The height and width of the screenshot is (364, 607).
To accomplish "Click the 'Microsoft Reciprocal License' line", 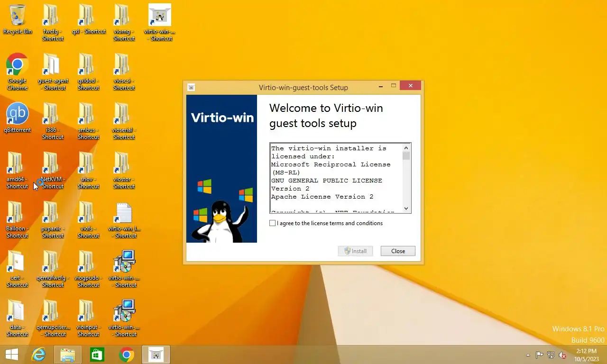I will [331, 164].
